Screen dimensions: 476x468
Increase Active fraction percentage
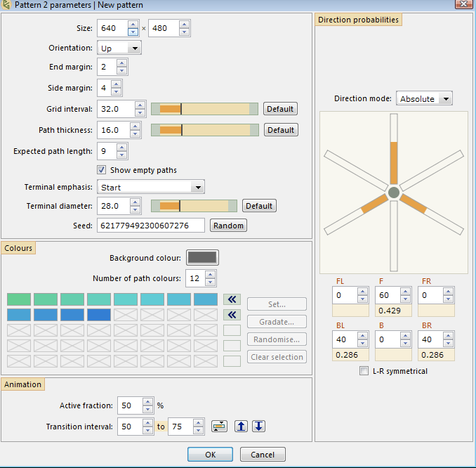147,402
